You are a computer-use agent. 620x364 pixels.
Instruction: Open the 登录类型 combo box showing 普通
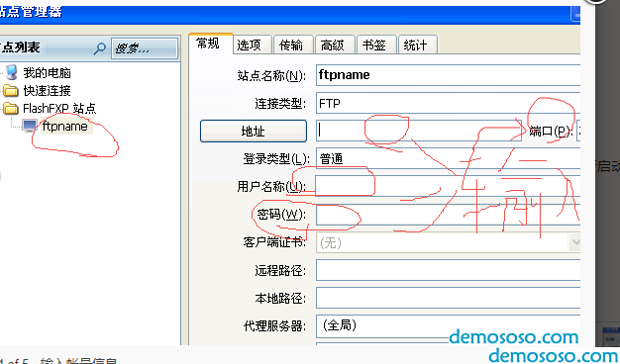pyautogui.click(x=448, y=158)
